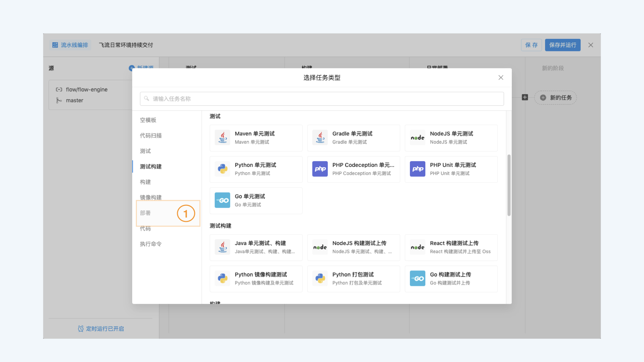Select the 测试构建 category in sidebar
644x362 pixels.
(x=151, y=166)
